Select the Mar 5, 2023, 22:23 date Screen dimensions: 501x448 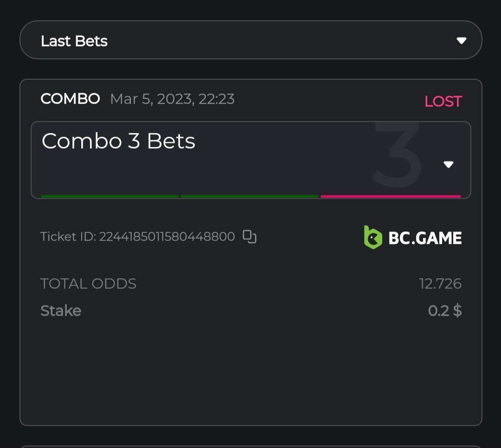tap(172, 99)
